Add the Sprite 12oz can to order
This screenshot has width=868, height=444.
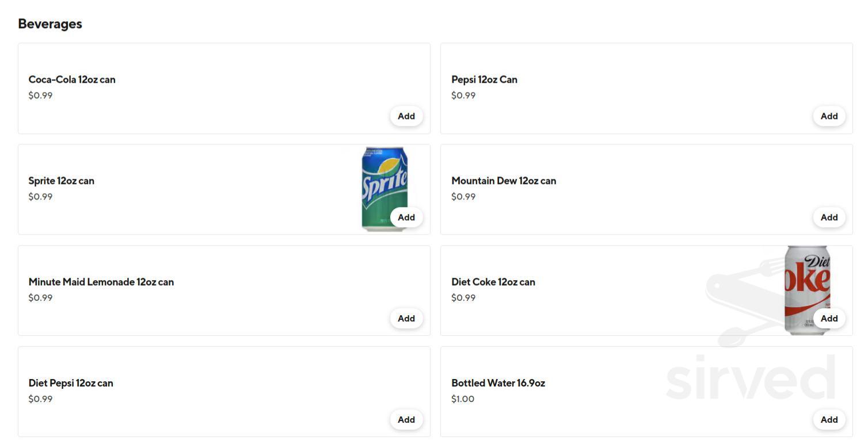click(x=406, y=217)
